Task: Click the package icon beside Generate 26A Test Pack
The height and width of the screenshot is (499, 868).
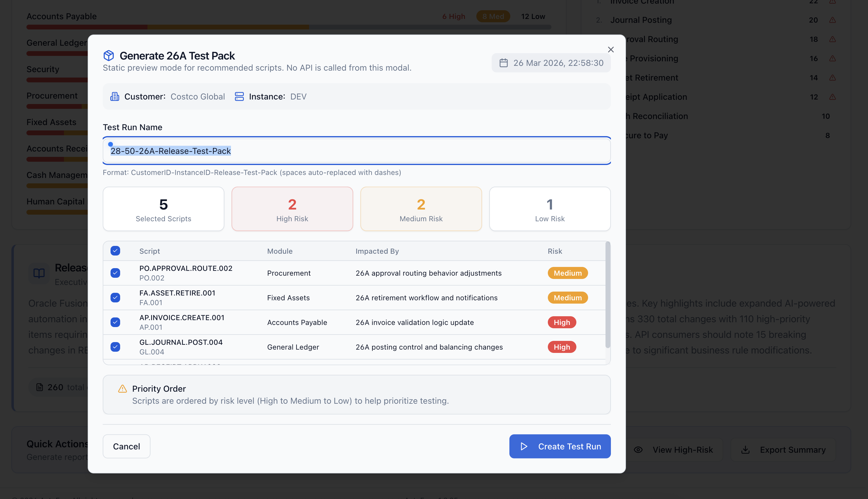Action: (x=109, y=56)
